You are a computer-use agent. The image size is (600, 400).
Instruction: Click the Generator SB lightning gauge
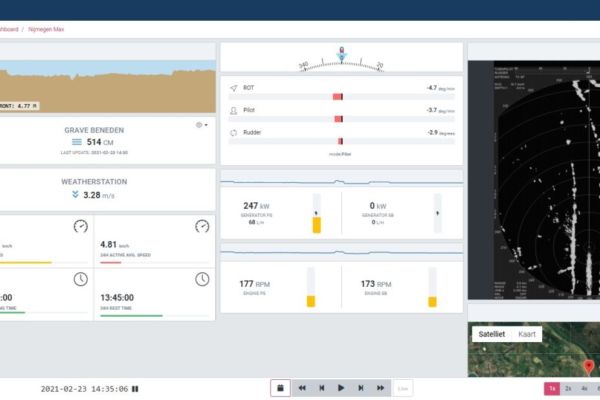(437, 213)
